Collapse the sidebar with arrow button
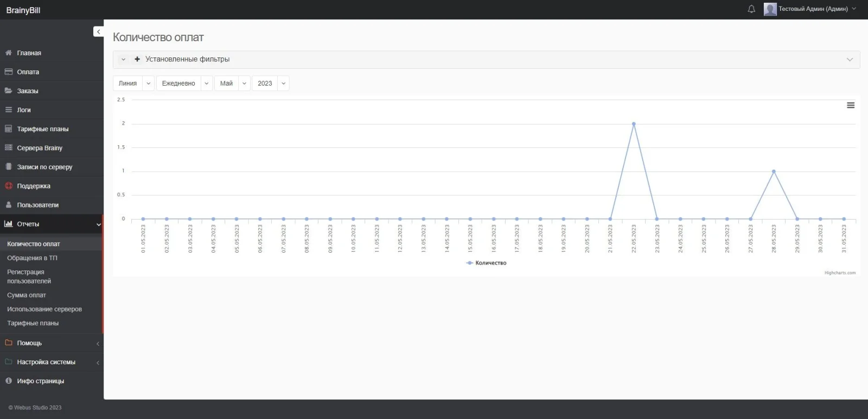 [x=98, y=32]
